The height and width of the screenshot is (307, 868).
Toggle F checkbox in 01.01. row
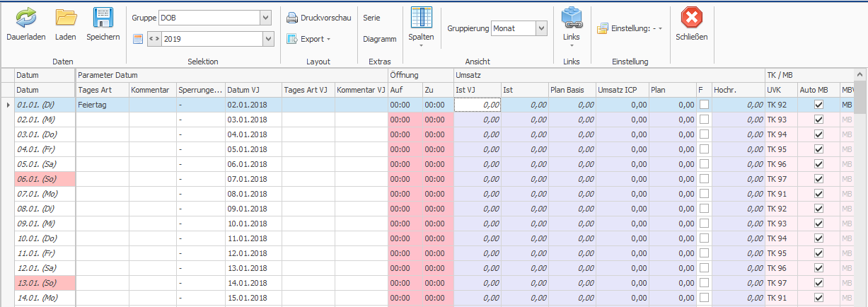point(705,105)
